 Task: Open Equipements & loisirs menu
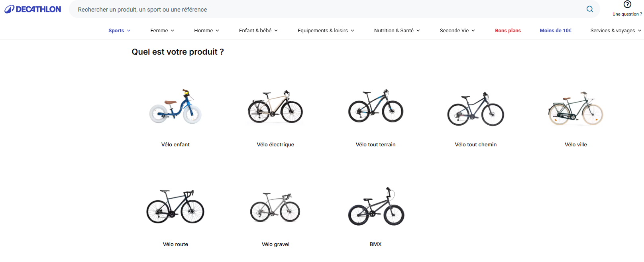pyautogui.click(x=326, y=31)
